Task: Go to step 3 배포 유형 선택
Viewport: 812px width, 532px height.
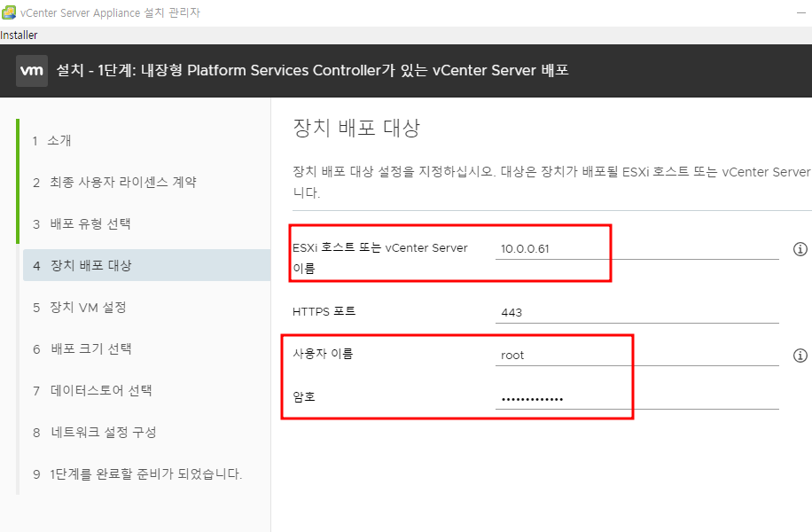Action: click(x=82, y=223)
